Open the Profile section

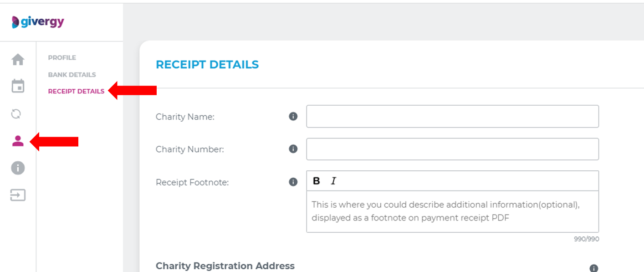61,57
